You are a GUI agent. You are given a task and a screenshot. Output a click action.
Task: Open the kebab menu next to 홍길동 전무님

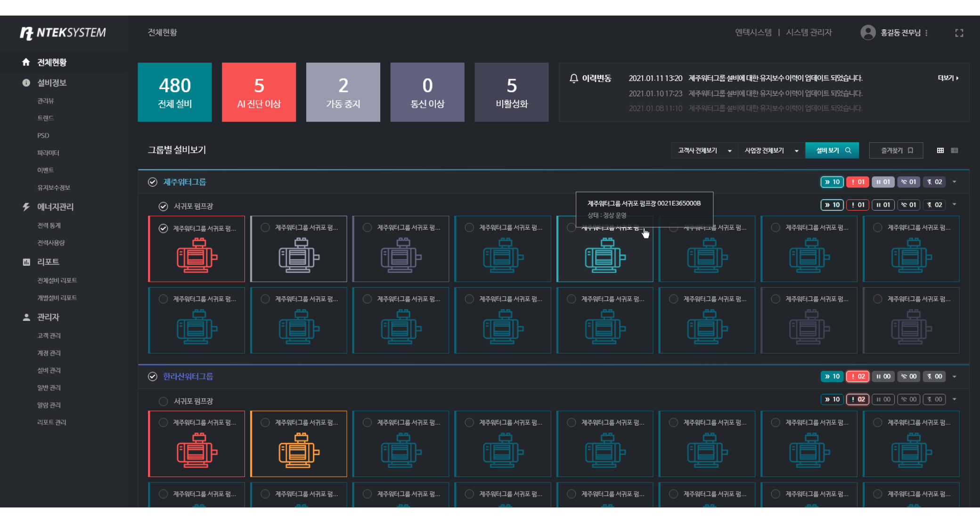click(x=926, y=33)
